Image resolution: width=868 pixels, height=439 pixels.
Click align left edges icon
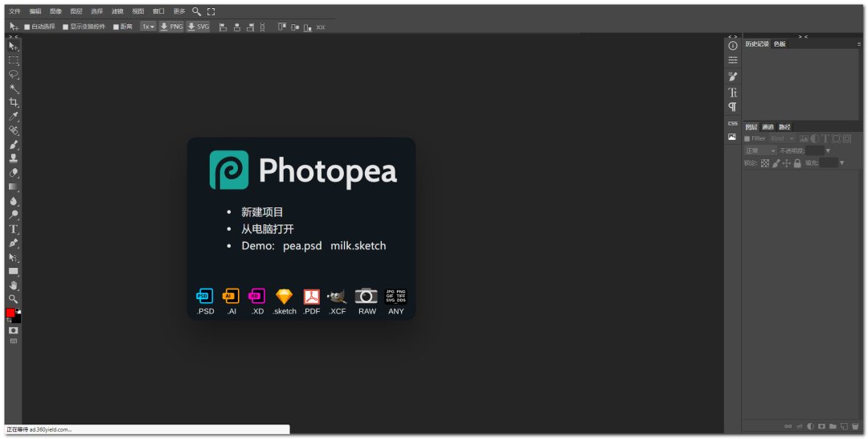pyautogui.click(x=223, y=27)
